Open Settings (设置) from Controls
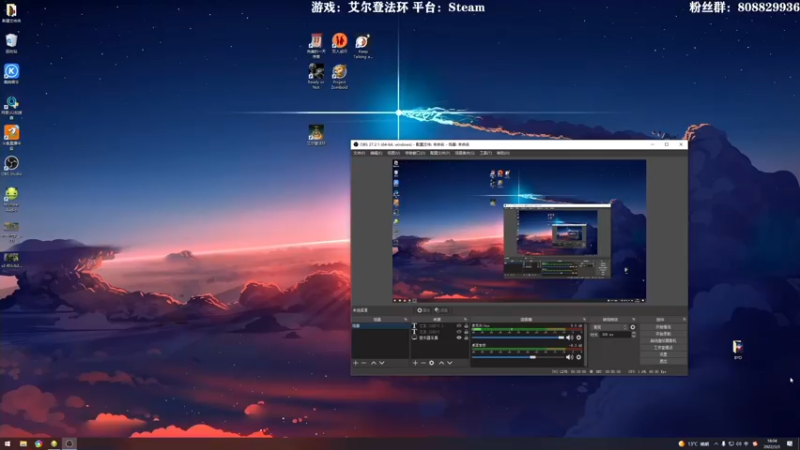This screenshot has width=800, height=450. click(x=663, y=355)
